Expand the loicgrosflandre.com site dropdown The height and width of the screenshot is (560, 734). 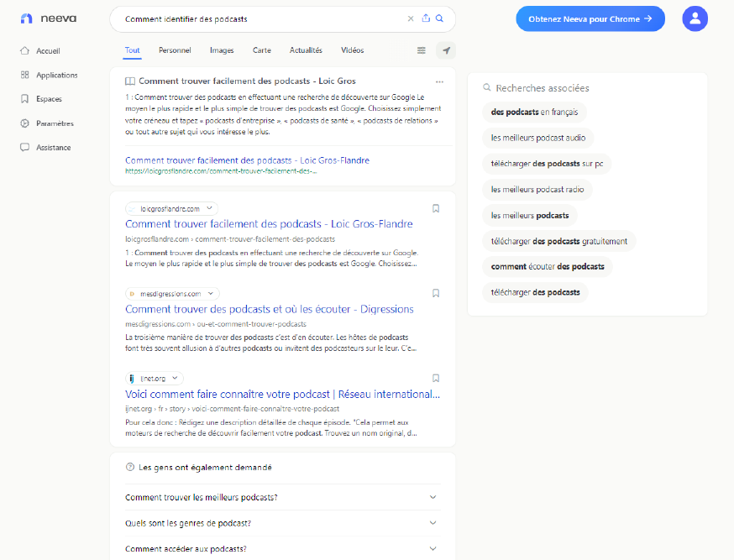tap(210, 208)
